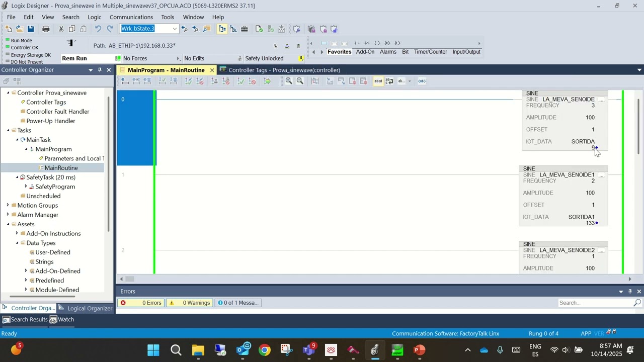Click the ladder editor horizontal scrollbar thumb
Image resolution: width=644 pixels, height=362 pixels.
[129, 279]
